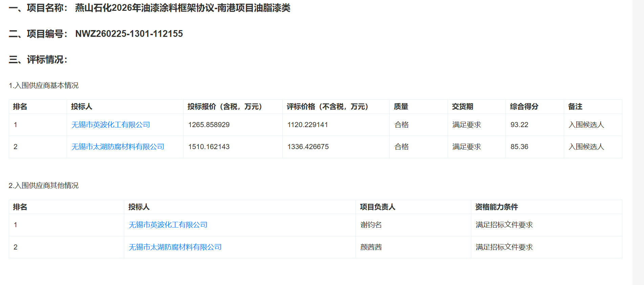
Task: Click 无锡市英波化工有限公司 link beside 谢钧名
Action: [168, 225]
